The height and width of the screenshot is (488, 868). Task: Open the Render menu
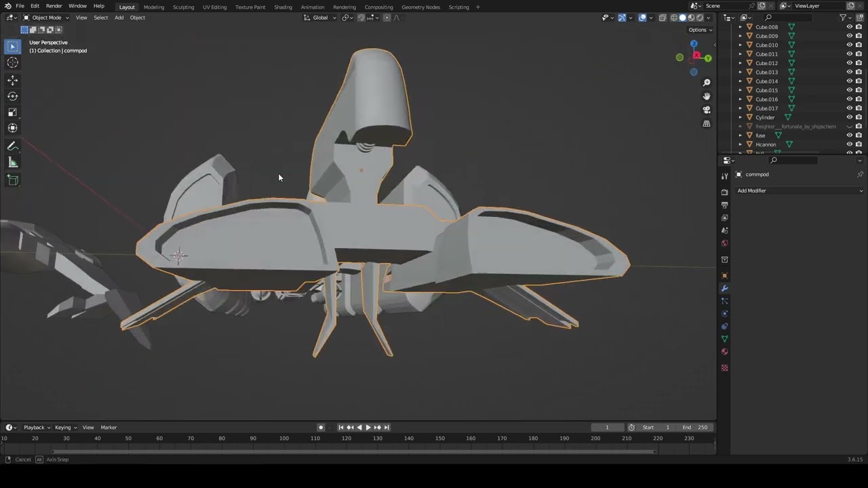(x=54, y=6)
